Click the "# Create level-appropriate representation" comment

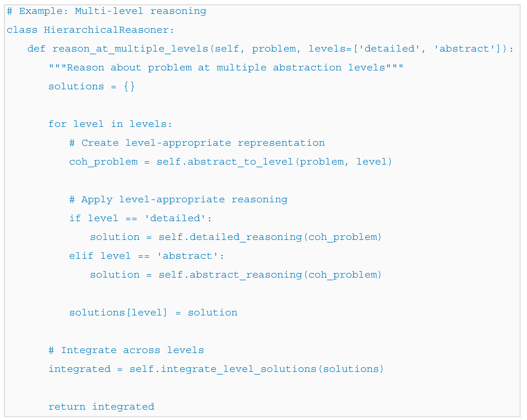tap(197, 143)
